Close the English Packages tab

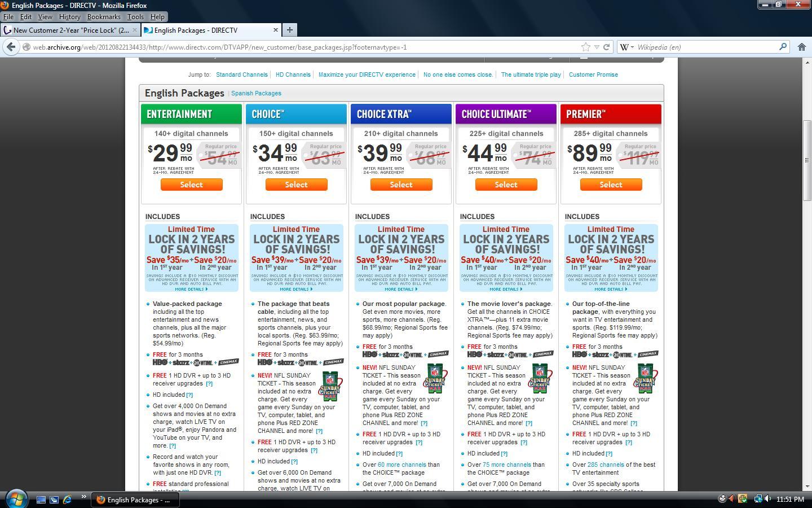point(276,30)
